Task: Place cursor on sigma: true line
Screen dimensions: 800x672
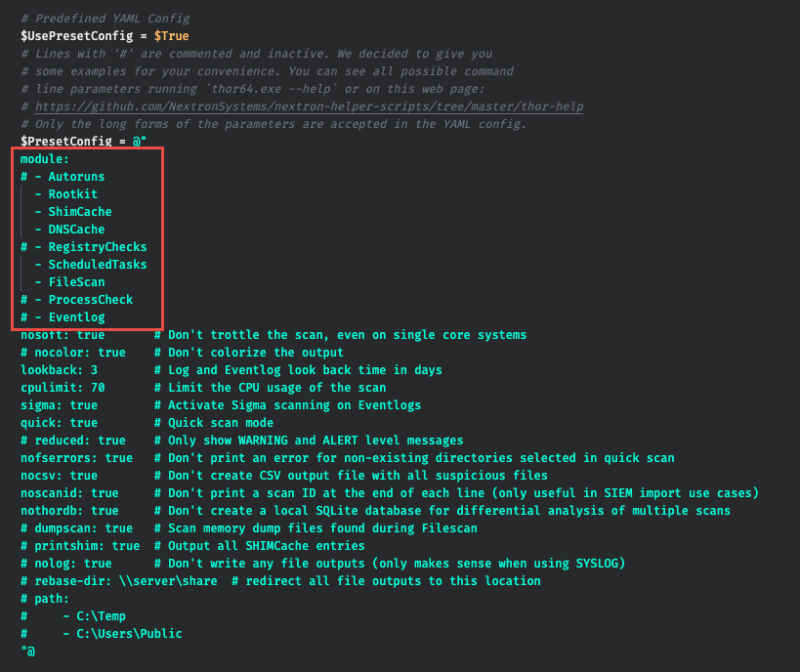Action: tap(59, 404)
